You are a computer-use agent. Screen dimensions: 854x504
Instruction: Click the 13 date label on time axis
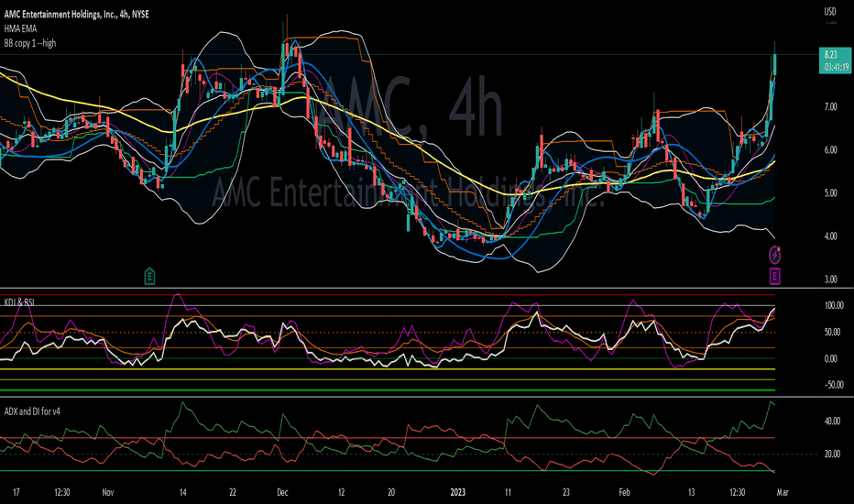click(x=691, y=493)
